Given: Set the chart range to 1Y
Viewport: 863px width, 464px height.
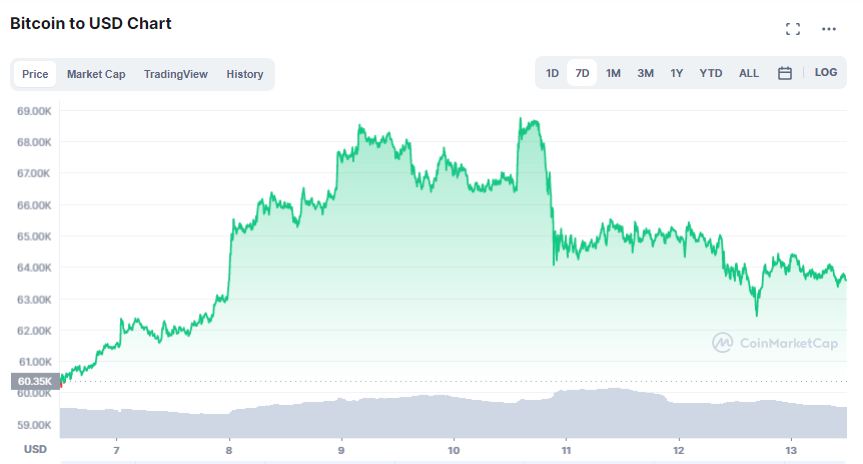Looking at the screenshot, I should [x=677, y=73].
